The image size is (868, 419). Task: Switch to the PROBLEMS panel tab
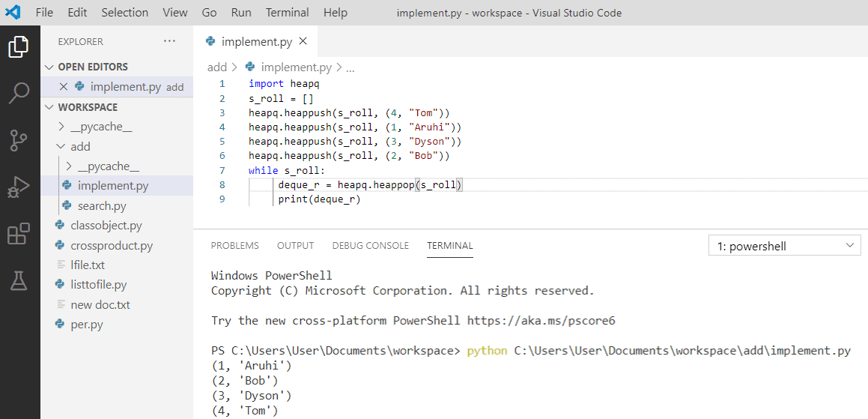(234, 246)
